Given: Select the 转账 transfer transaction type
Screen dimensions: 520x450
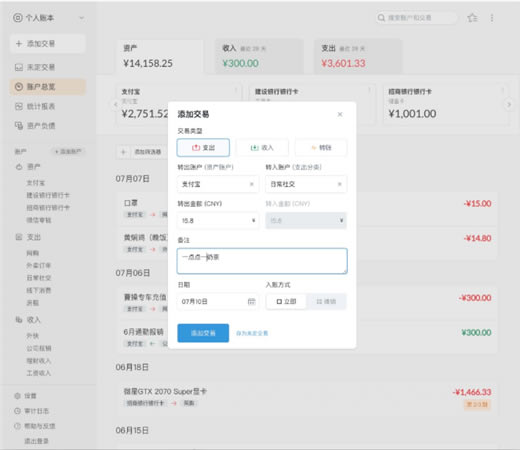Looking at the screenshot, I should tap(321, 147).
